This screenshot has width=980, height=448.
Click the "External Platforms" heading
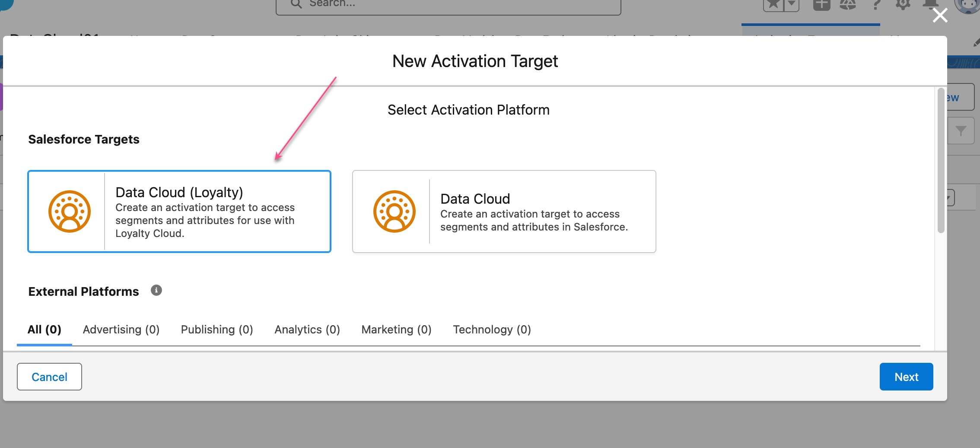84,291
